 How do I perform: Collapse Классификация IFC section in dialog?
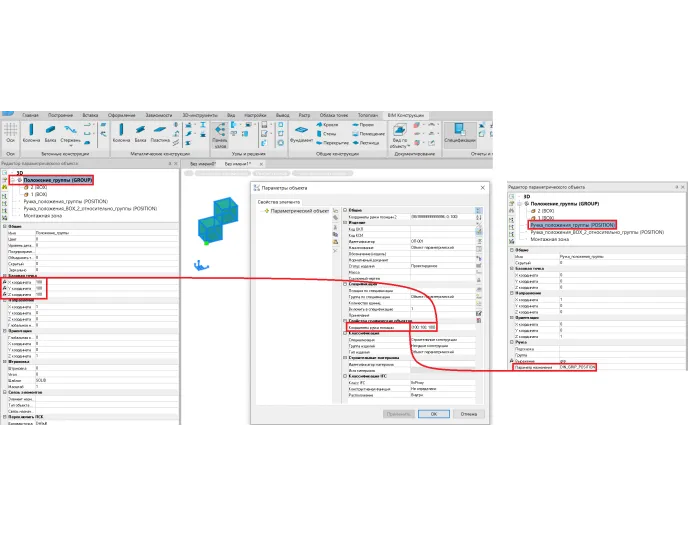point(345,376)
